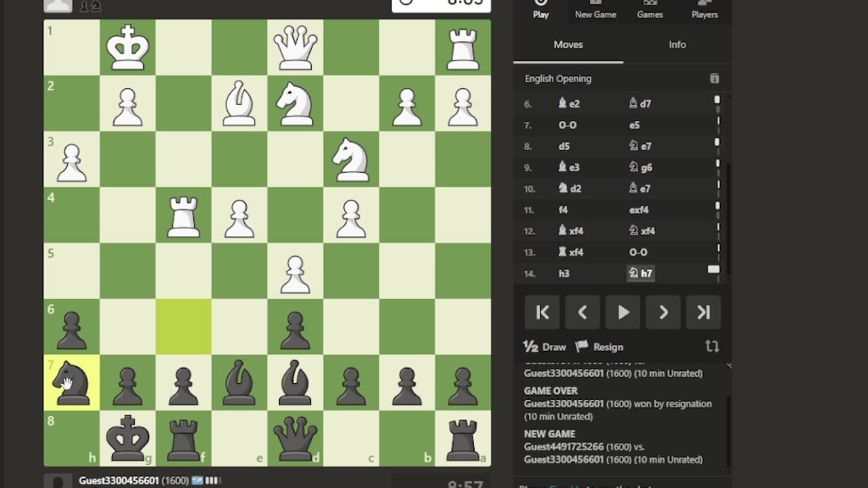Click the English Opening name
Screen dimensions: 868x488
tap(557, 79)
